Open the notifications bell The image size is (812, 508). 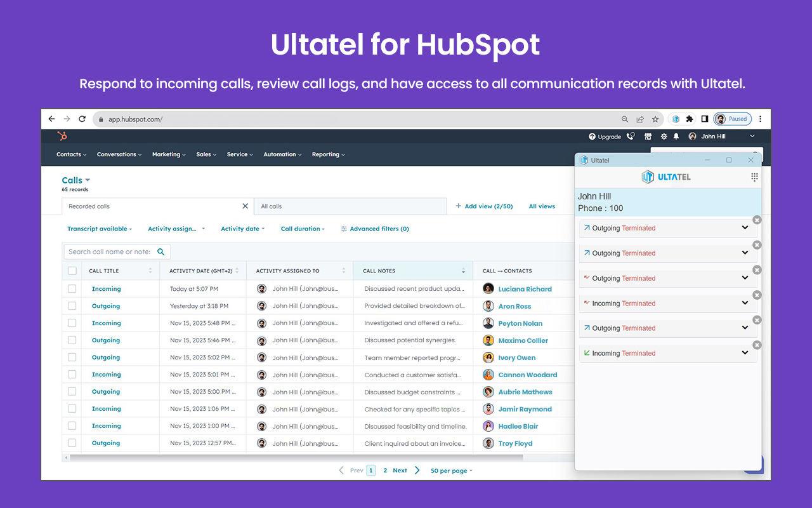[676, 136]
